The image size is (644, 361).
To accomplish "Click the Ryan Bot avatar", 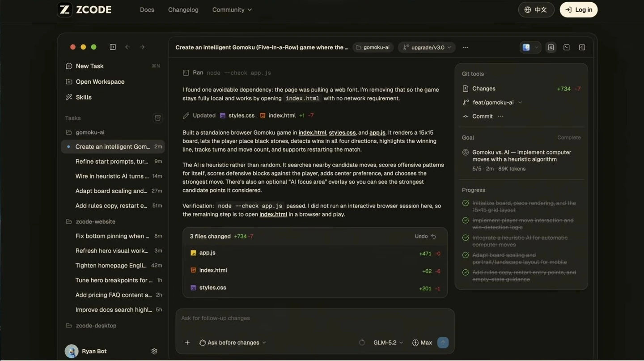I will [72, 351].
